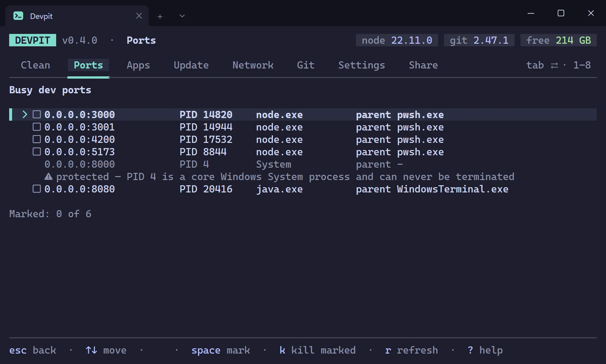Select the Ports tab

pyautogui.click(x=88, y=65)
